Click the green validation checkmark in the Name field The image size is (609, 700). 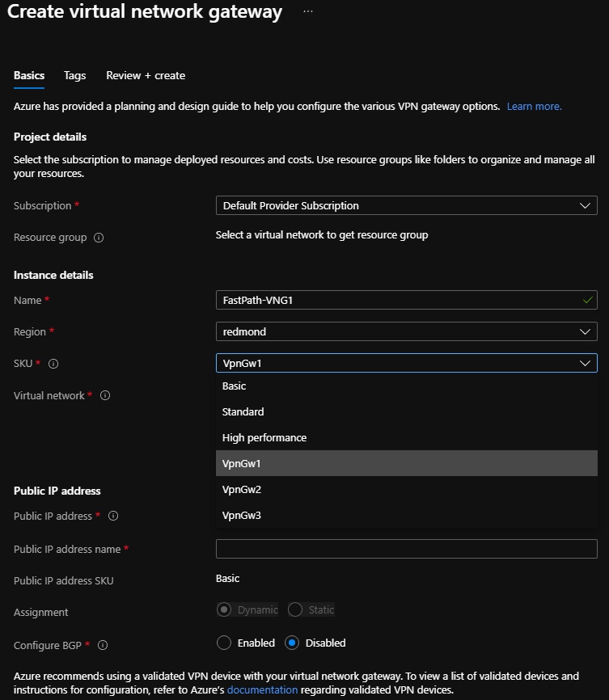pos(588,300)
